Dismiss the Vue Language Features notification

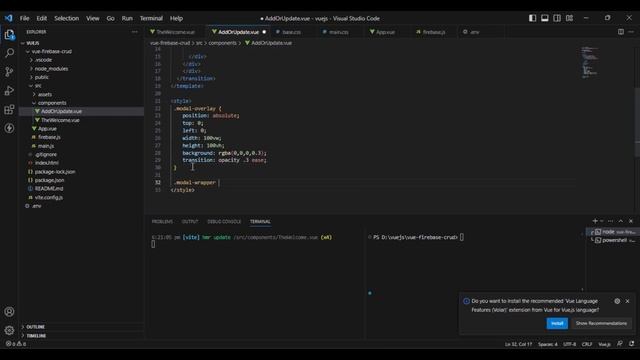(x=628, y=301)
